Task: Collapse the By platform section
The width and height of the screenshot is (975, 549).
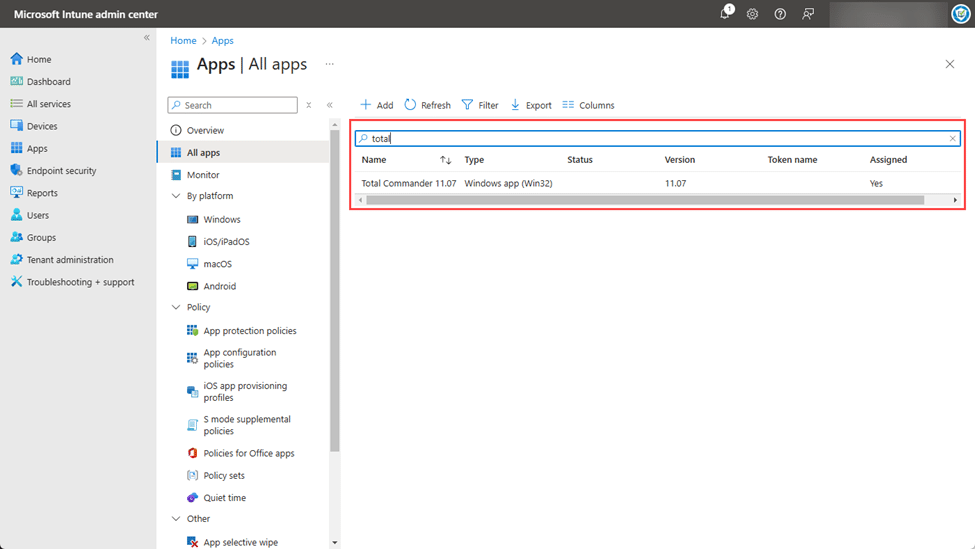Action: [177, 197]
